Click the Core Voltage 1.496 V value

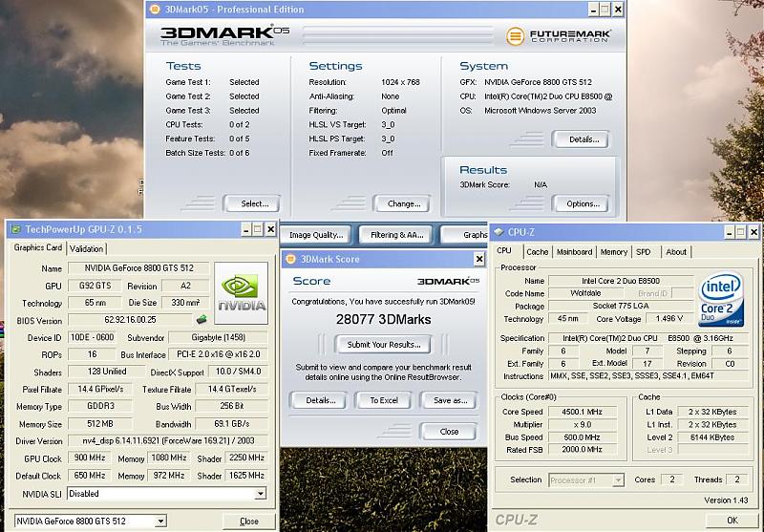click(669, 319)
